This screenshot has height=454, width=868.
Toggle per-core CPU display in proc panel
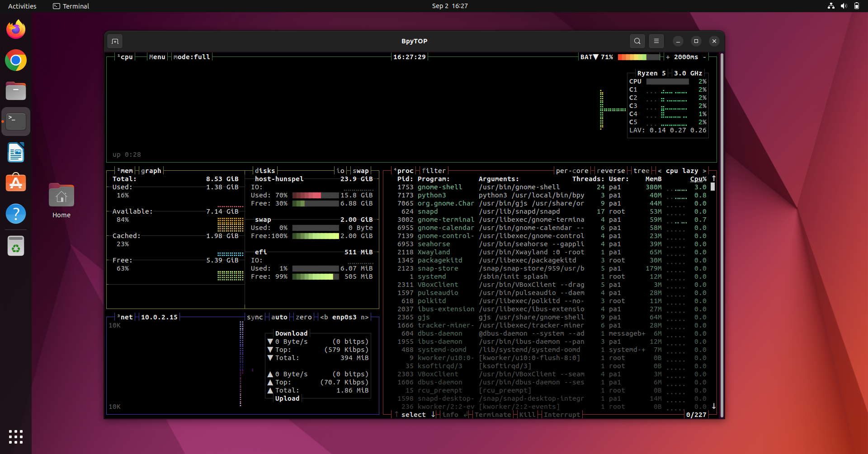click(572, 171)
